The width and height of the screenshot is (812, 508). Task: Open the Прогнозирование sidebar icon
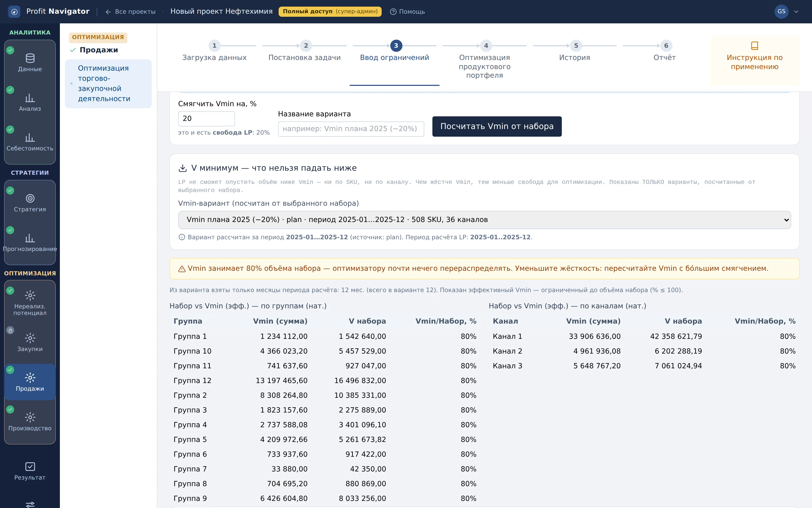pos(30,238)
